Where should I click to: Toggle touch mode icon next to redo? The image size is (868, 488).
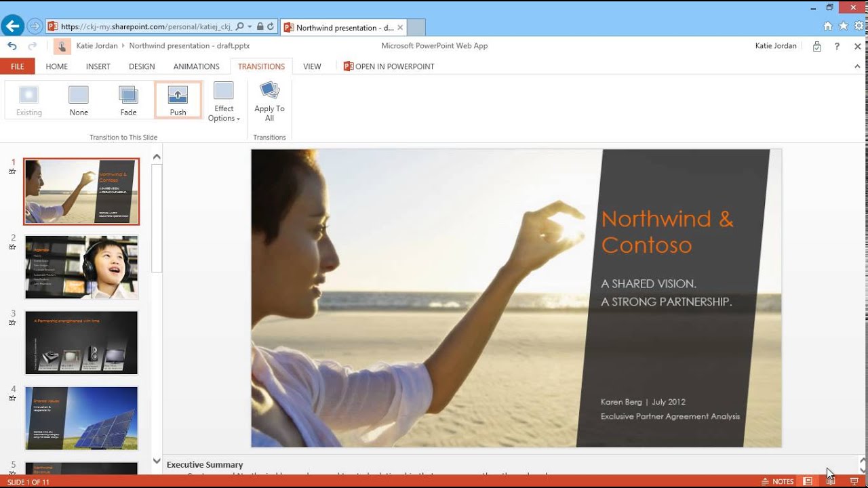click(x=62, y=46)
